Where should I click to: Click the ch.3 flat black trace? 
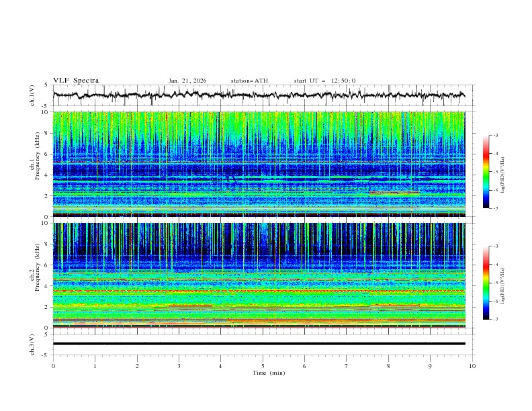coord(259,344)
